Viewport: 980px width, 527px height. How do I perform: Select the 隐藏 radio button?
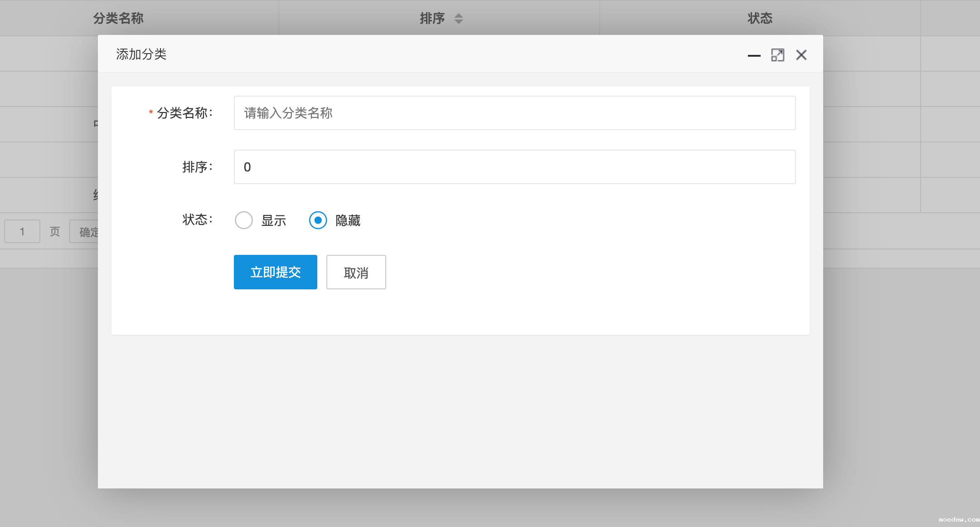318,220
